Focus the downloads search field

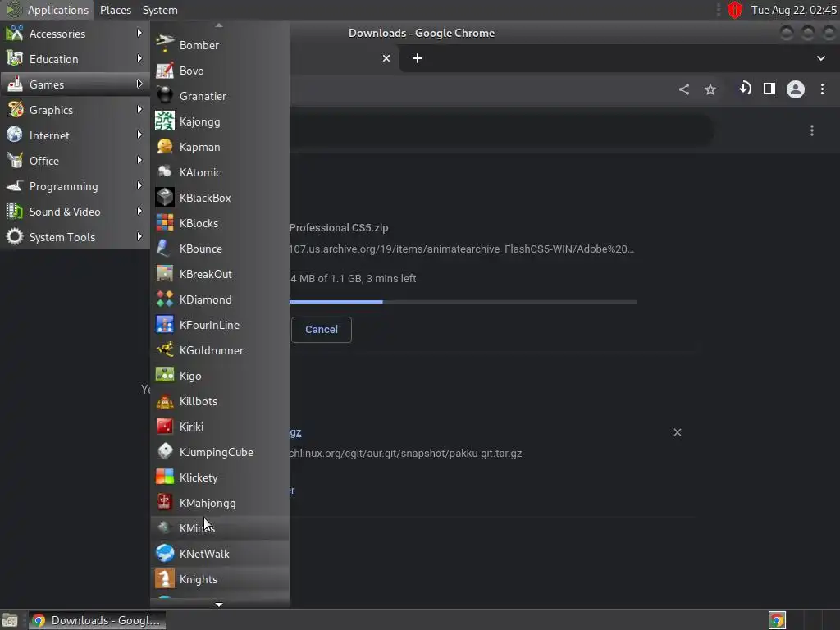(501, 130)
